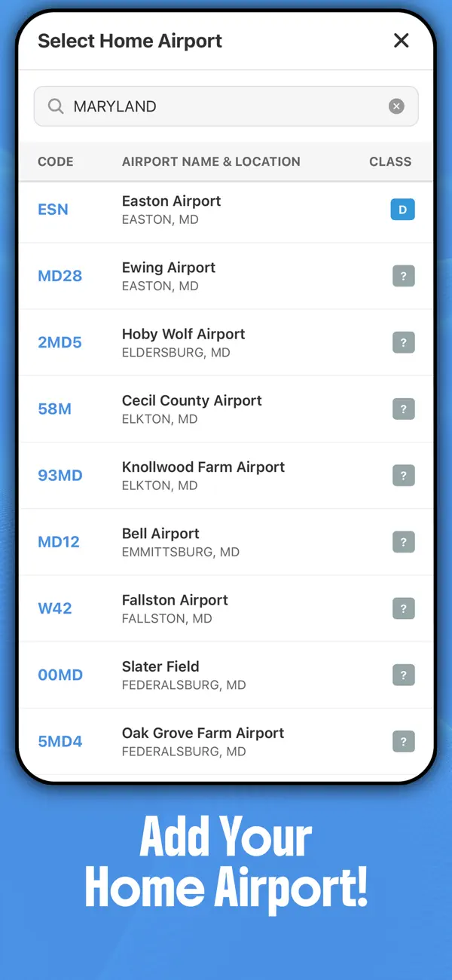Screen dimensions: 452x980
Task: Click the Airport Name & Location header
Action: pyautogui.click(x=211, y=161)
